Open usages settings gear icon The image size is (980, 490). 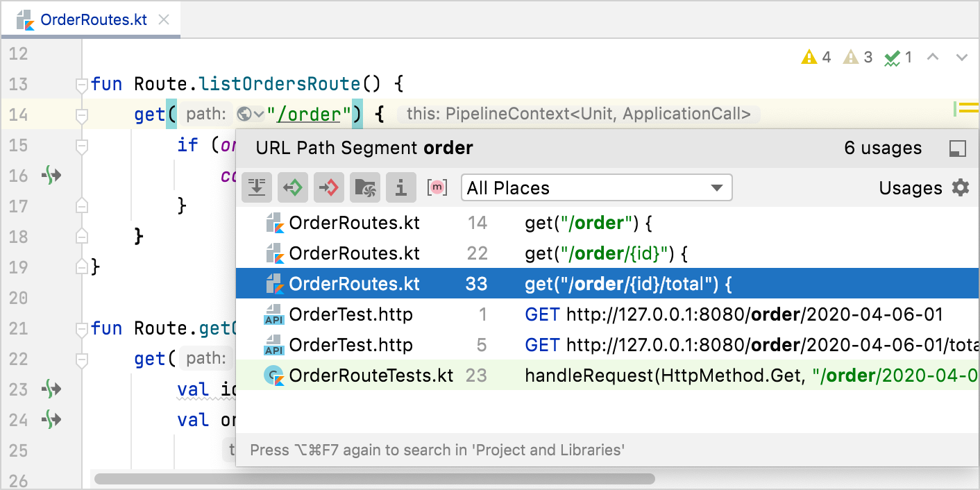pyautogui.click(x=961, y=187)
